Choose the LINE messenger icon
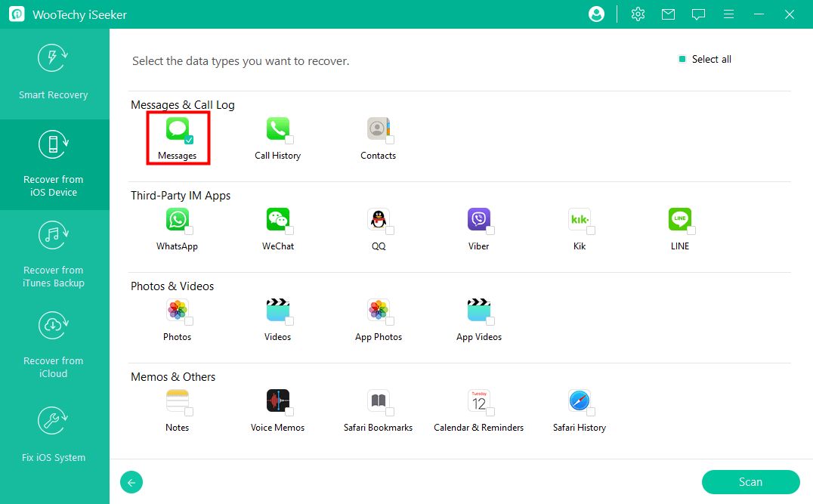 679,219
